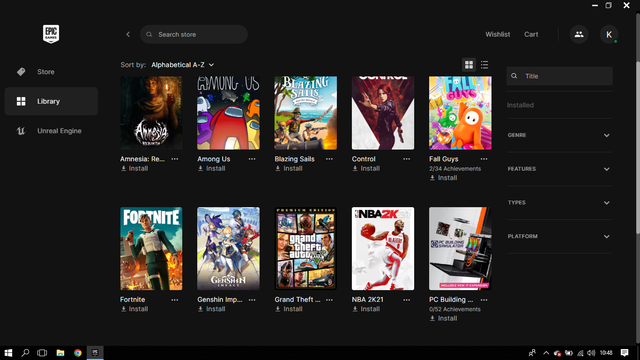
Task: Open more options for Fall Guys
Action: (x=484, y=159)
